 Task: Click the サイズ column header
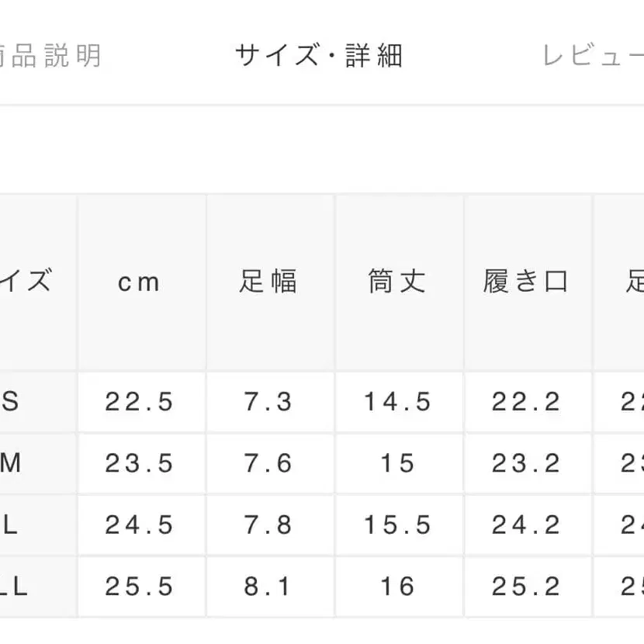pyautogui.click(x=27, y=282)
